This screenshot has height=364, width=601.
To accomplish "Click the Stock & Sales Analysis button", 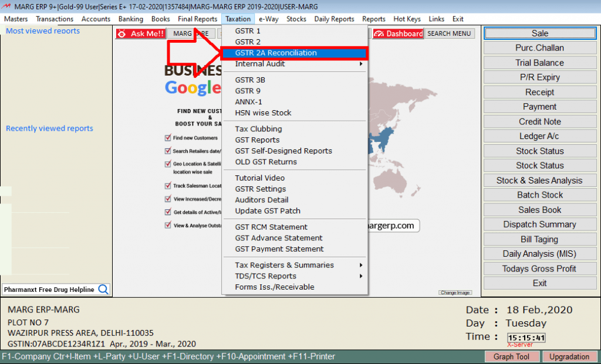I will (x=540, y=181).
